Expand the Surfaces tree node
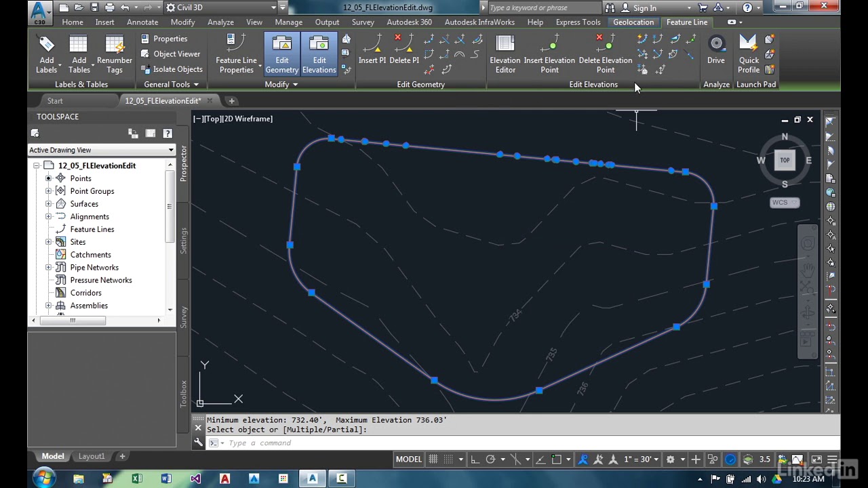This screenshot has height=488, width=868. tap(48, 204)
